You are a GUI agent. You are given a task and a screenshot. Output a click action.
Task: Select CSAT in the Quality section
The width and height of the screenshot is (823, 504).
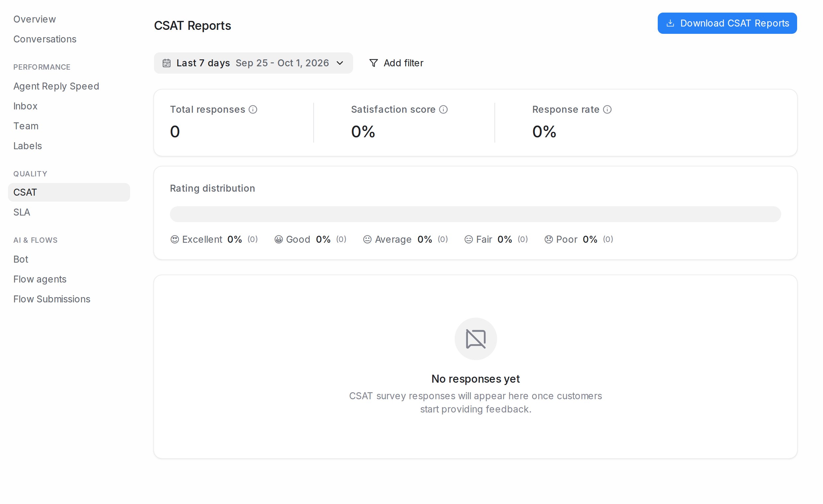(69, 192)
